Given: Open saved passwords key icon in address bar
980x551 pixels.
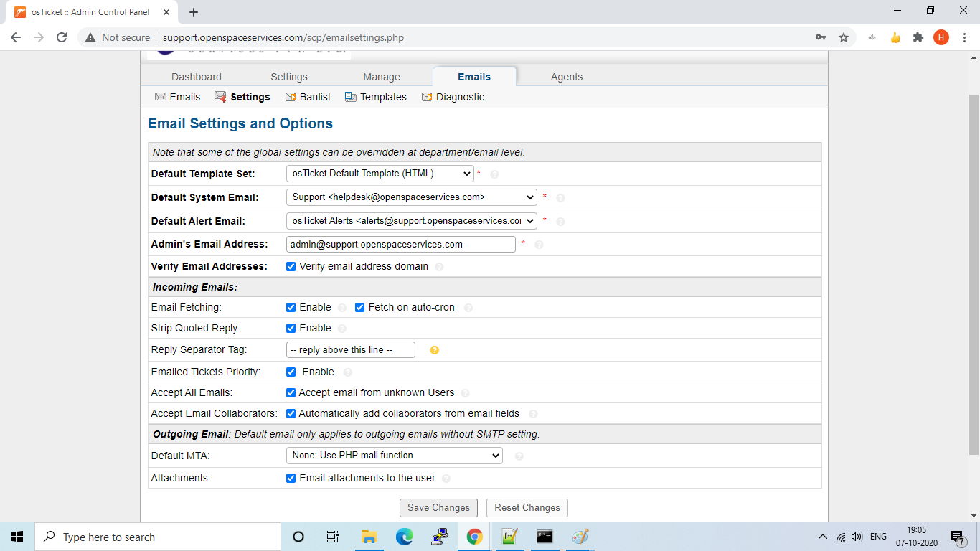Looking at the screenshot, I should (x=821, y=37).
